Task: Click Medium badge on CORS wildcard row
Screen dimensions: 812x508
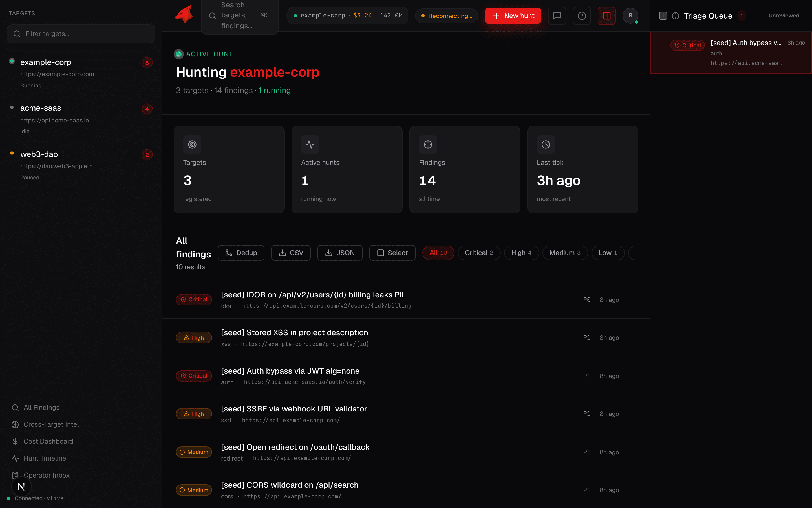Action: (194, 490)
